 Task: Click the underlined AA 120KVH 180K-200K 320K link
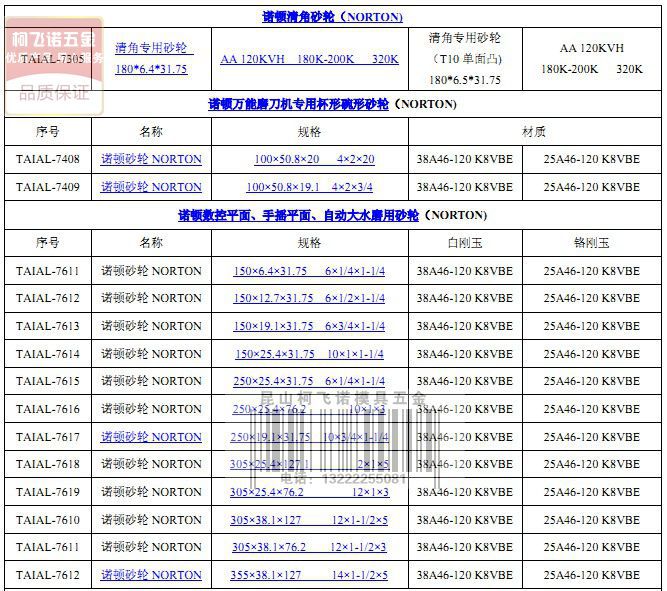[310, 59]
